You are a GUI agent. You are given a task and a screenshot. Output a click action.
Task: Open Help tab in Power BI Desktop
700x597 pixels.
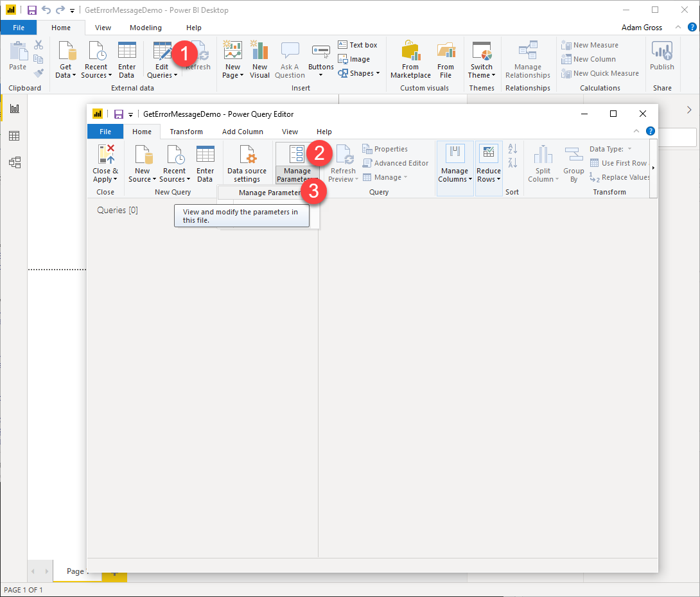(194, 28)
